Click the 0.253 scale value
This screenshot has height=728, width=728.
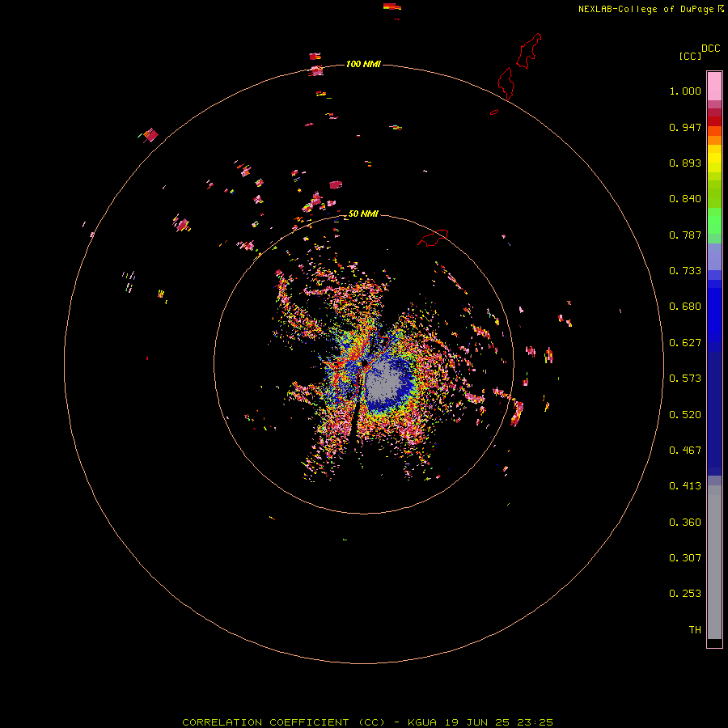(685, 594)
